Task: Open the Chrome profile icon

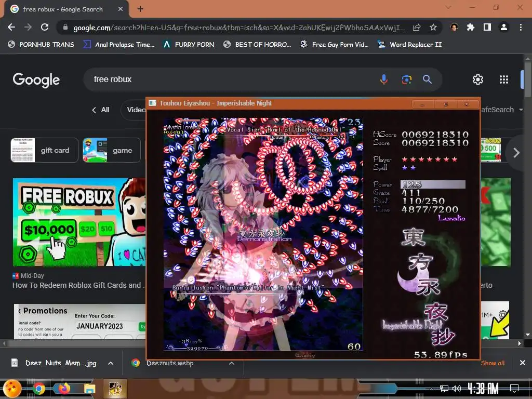Action: (504, 28)
